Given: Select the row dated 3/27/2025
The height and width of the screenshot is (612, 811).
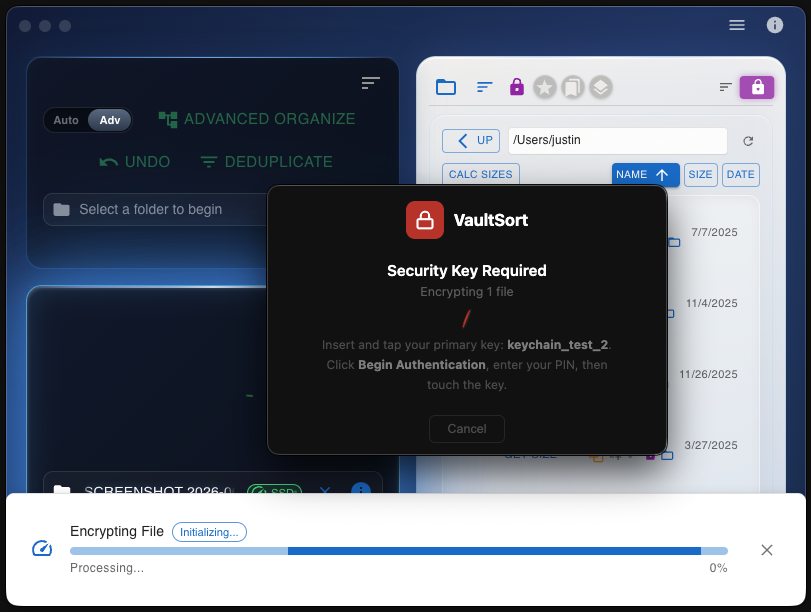Looking at the screenshot, I should (x=711, y=445).
